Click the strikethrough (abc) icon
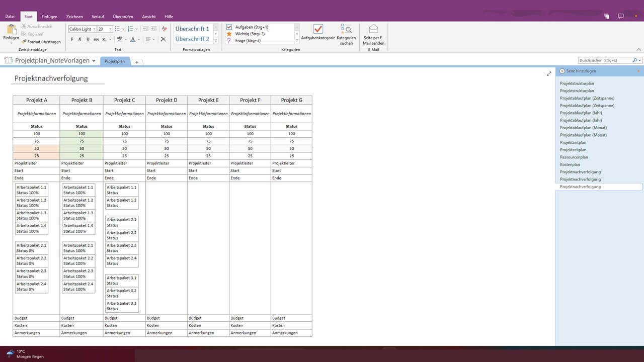Image resolution: width=644 pixels, height=362 pixels. pyautogui.click(x=96, y=39)
